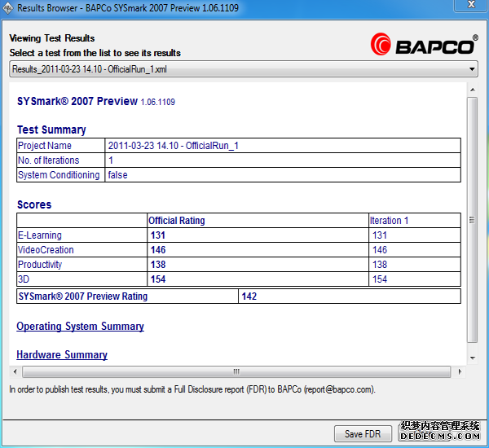
Task: Select the Project Name label cell
Action: [x=60, y=146]
